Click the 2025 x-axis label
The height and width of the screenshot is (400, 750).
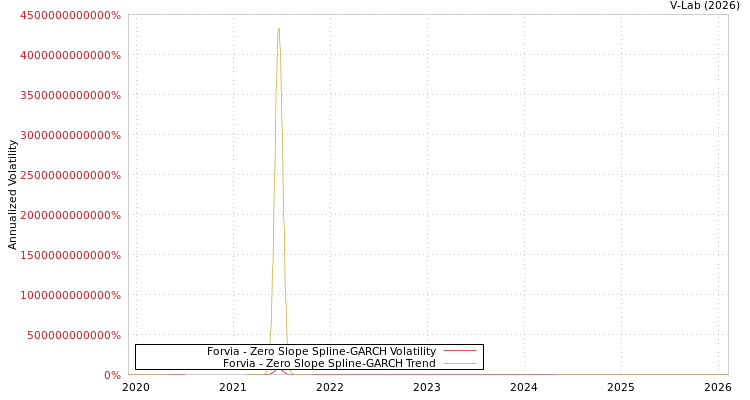point(621,387)
